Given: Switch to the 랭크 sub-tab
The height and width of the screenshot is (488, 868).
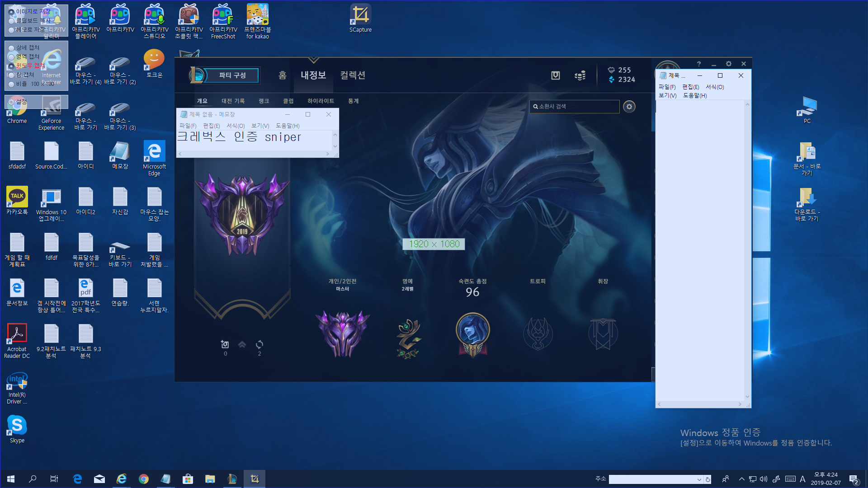Looking at the screenshot, I should (x=264, y=101).
